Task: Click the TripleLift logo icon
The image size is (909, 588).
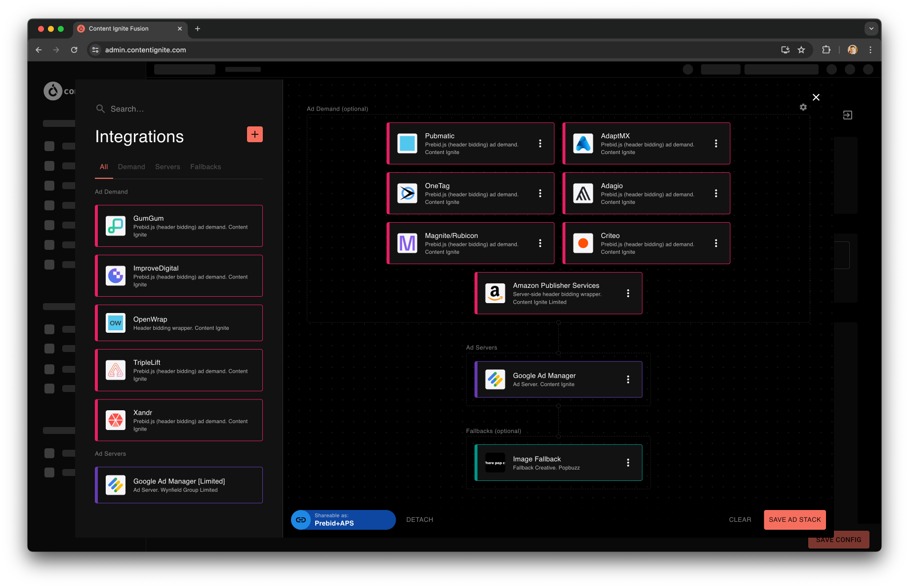Action: pos(116,370)
